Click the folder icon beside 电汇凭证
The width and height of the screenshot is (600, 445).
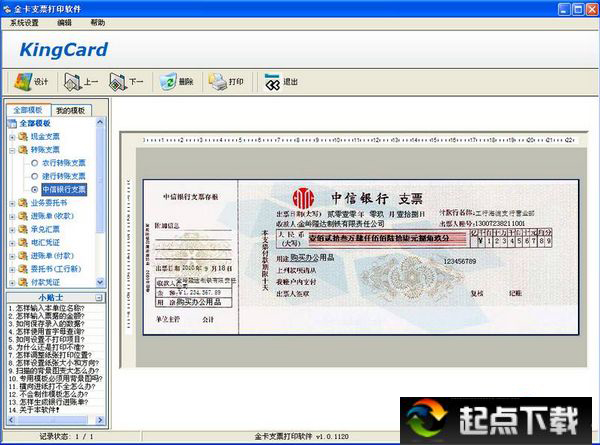point(23,243)
